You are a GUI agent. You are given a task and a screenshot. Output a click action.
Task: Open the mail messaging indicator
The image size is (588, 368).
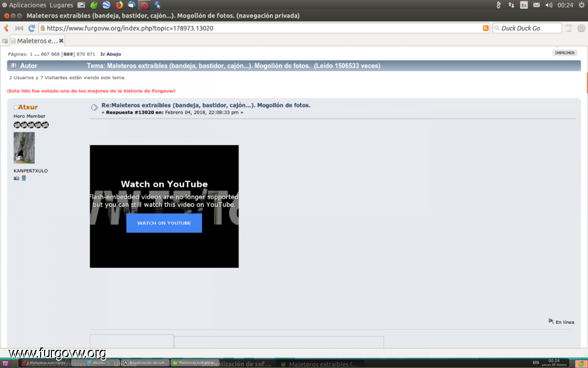pos(537,5)
